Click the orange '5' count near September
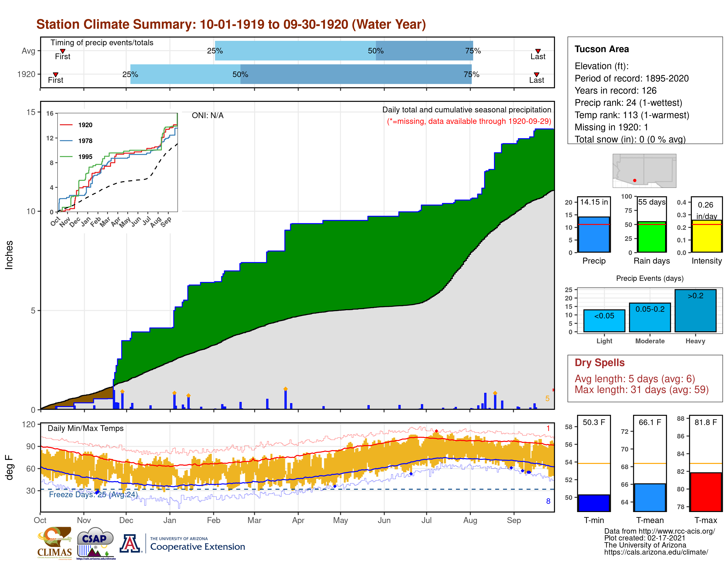Image resolution: width=728 pixels, height=563 pixels. [x=547, y=398]
